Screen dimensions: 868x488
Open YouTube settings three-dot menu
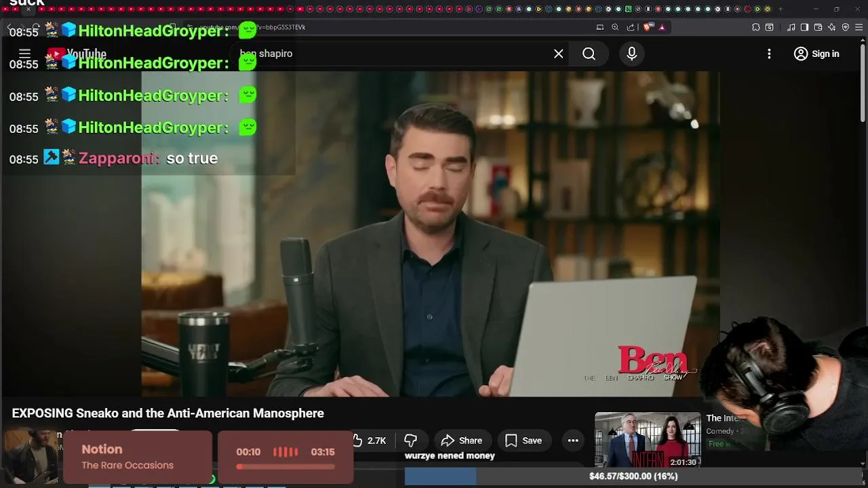(x=769, y=54)
